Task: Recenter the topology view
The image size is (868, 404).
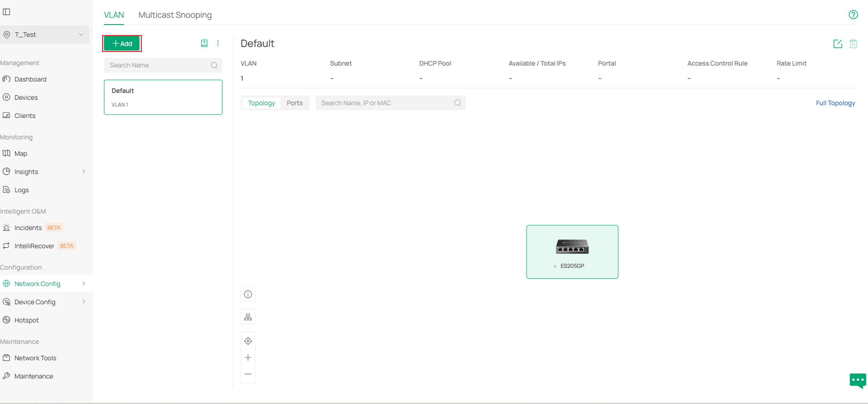Action: [248, 341]
